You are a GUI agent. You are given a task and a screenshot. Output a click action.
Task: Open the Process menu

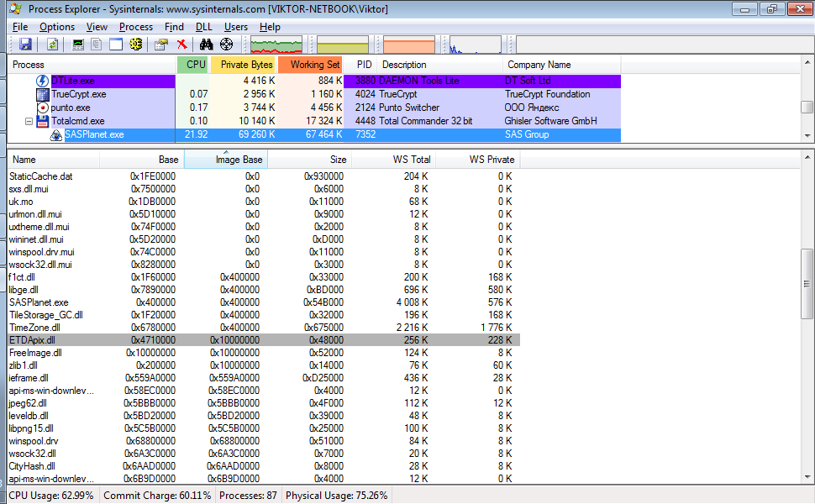pos(135,27)
